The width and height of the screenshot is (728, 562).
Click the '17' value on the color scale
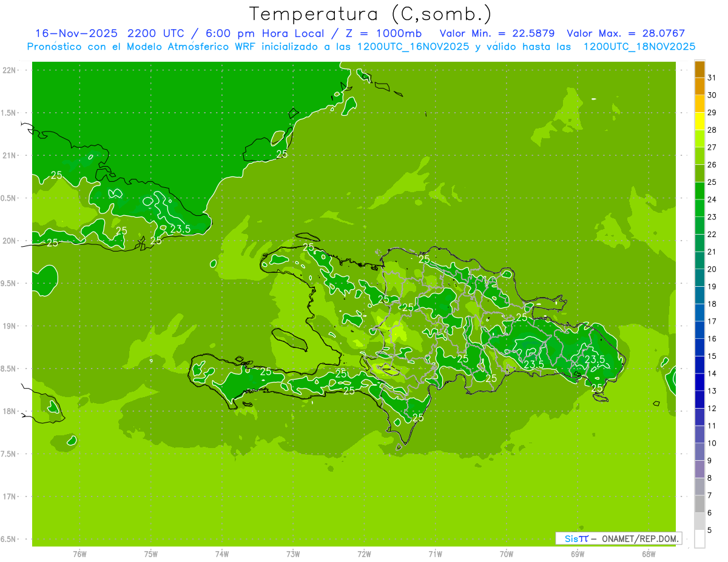[x=712, y=321]
